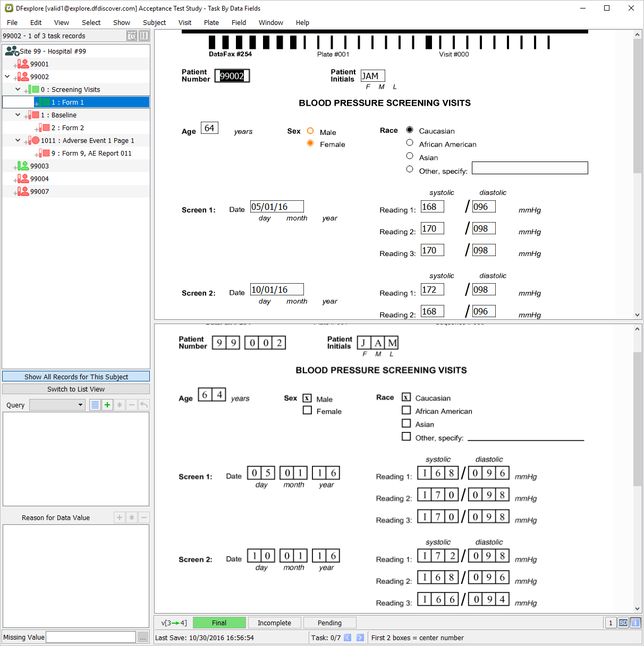The image size is (644, 646).
Task: Click the Screen 1 date input field
Action: tap(277, 207)
